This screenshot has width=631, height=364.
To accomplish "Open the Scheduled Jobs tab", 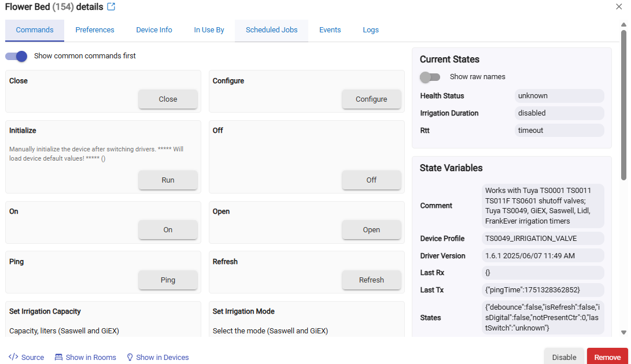I will [271, 30].
